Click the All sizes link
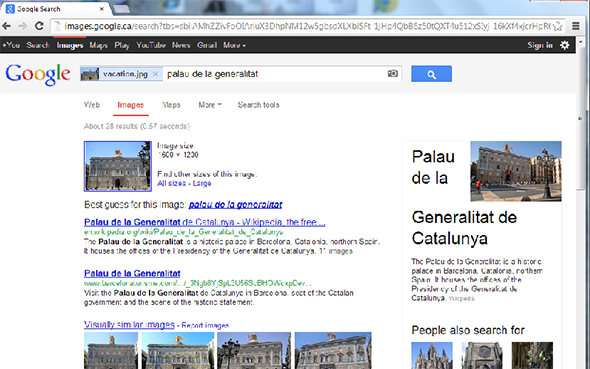The height and width of the screenshot is (369, 590). [x=171, y=183]
